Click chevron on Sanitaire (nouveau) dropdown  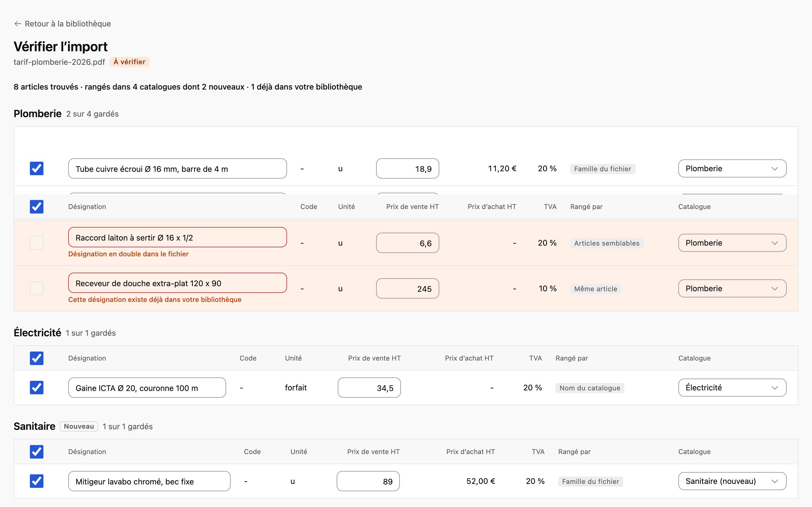coord(775,481)
